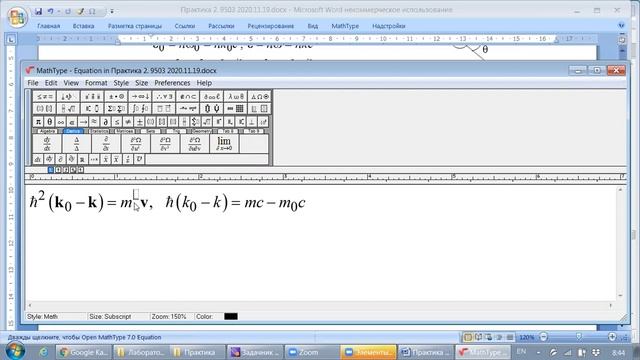The height and width of the screenshot is (360, 640).
Task: Open the fraction and radical templates palette
Action: (68, 109)
